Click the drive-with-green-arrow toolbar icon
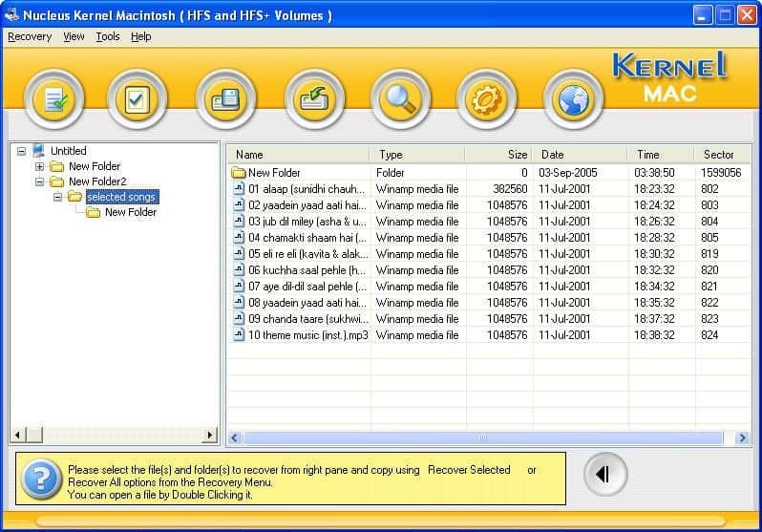 pos(314,99)
